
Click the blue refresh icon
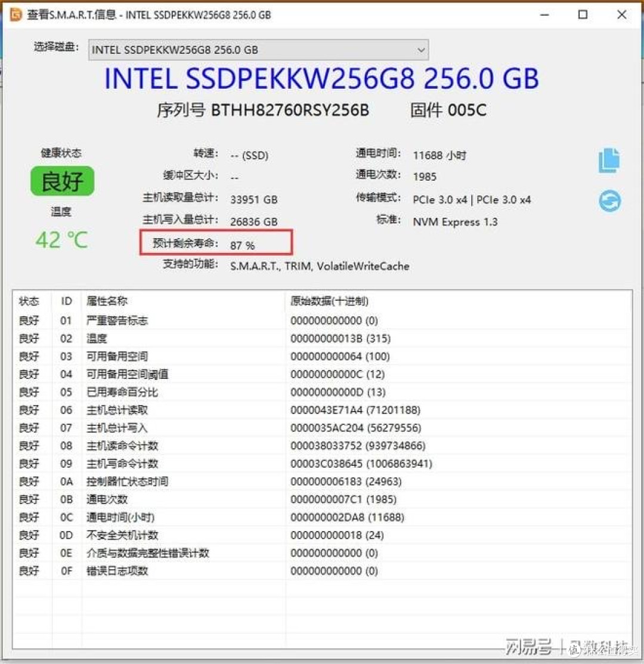click(x=610, y=200)
